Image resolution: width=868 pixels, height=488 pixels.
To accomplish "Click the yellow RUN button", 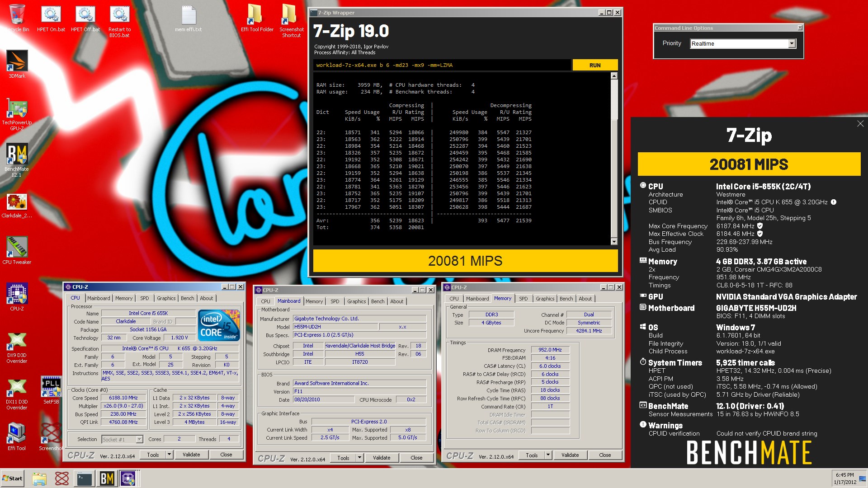I will [595, 65].
